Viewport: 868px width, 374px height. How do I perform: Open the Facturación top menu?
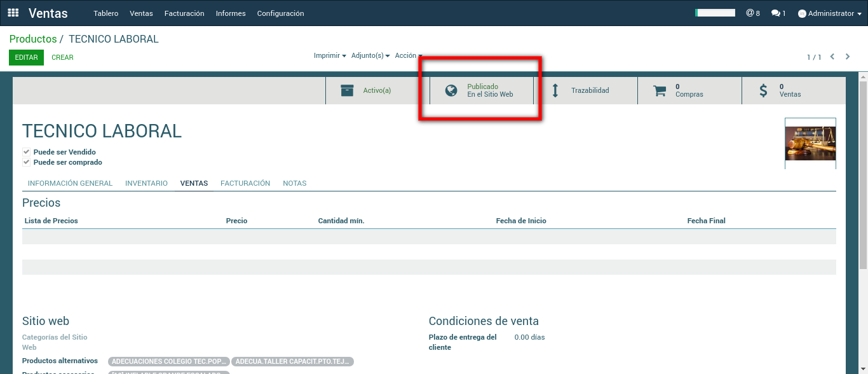184,13
